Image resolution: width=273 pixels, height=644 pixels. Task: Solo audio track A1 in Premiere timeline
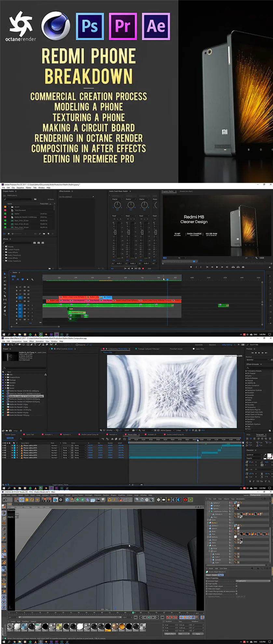tap(32, 305)
